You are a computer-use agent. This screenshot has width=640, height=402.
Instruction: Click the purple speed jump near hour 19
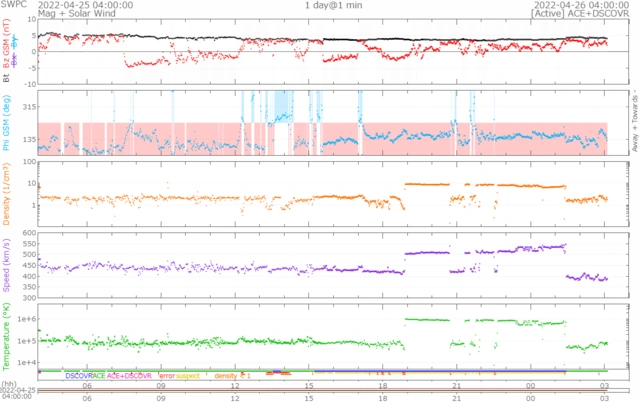404,254
